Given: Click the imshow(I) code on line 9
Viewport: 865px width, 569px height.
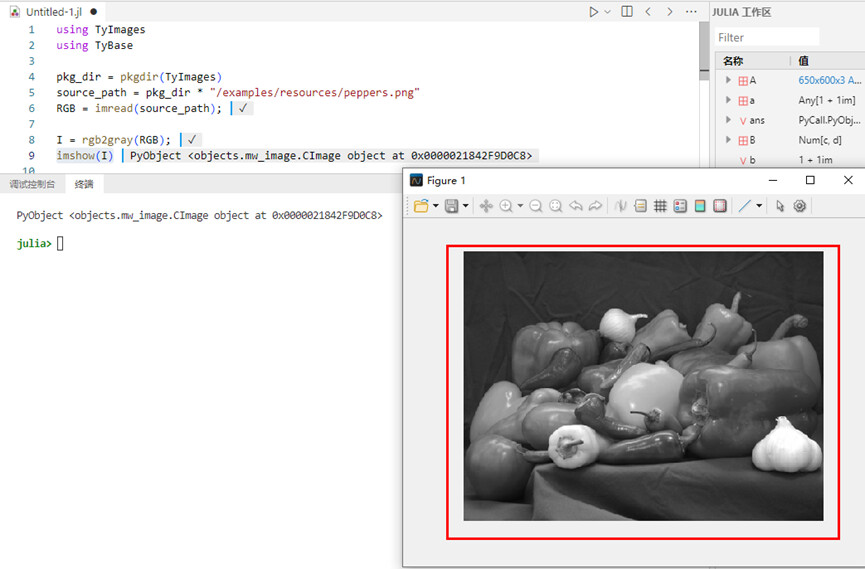Looking at the screenshot, I should pos(84,156).
